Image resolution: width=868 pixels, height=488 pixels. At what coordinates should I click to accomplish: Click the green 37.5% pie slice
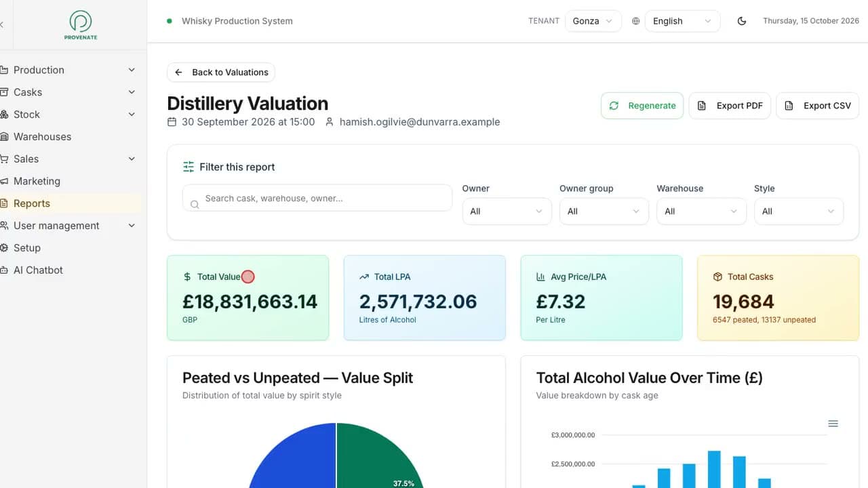(380, 454)
